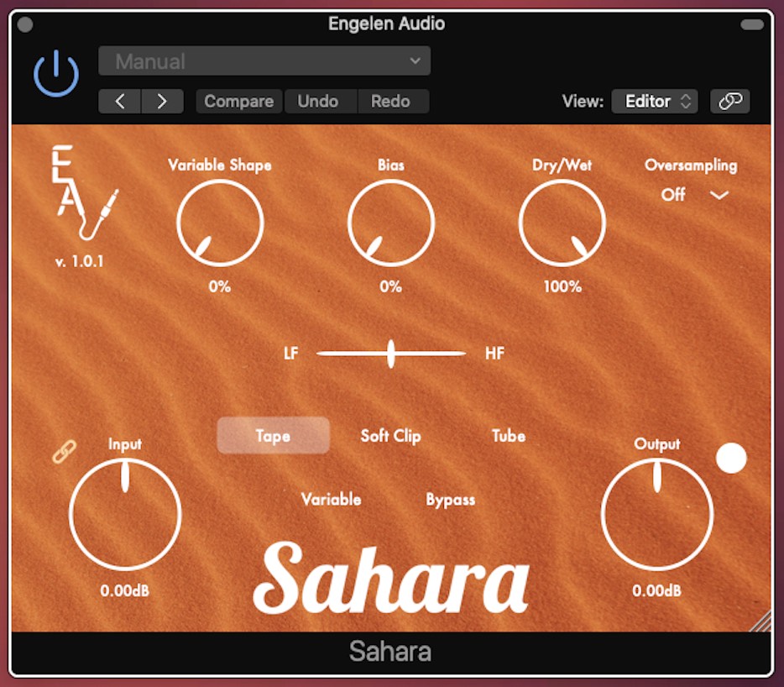784x687 pixels.
Task: Click the Output gain knob
Action: pos(657,514)
